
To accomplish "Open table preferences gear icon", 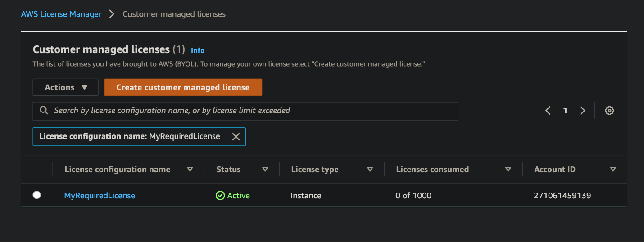I will [x=609, y=111].
